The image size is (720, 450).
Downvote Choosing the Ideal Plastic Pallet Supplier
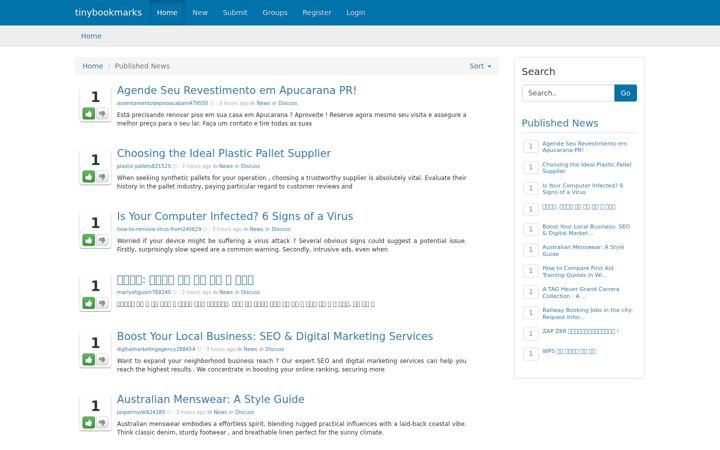102,176
